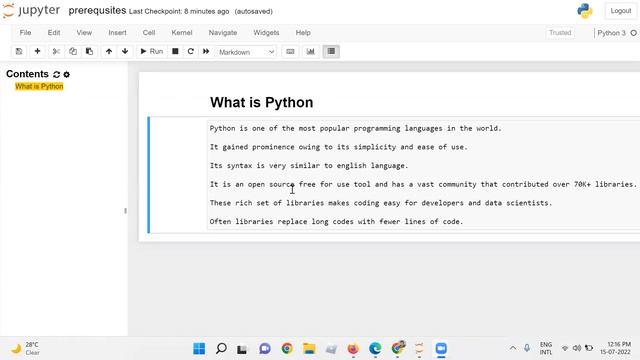
Task: Click line 'Its syntax is very similar'
Action: [x=309, y=166]
